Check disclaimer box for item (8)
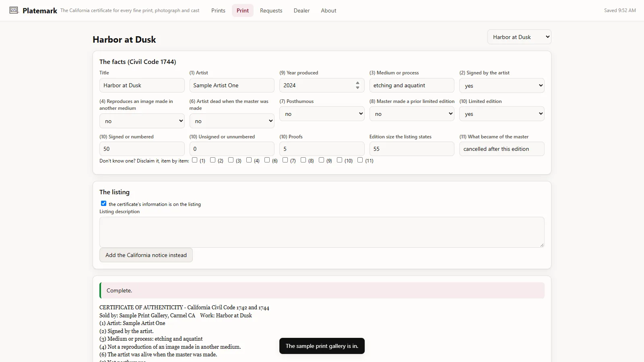Image resolution: width=644 pixels, height=362 pixels. (x=303, y=160)
